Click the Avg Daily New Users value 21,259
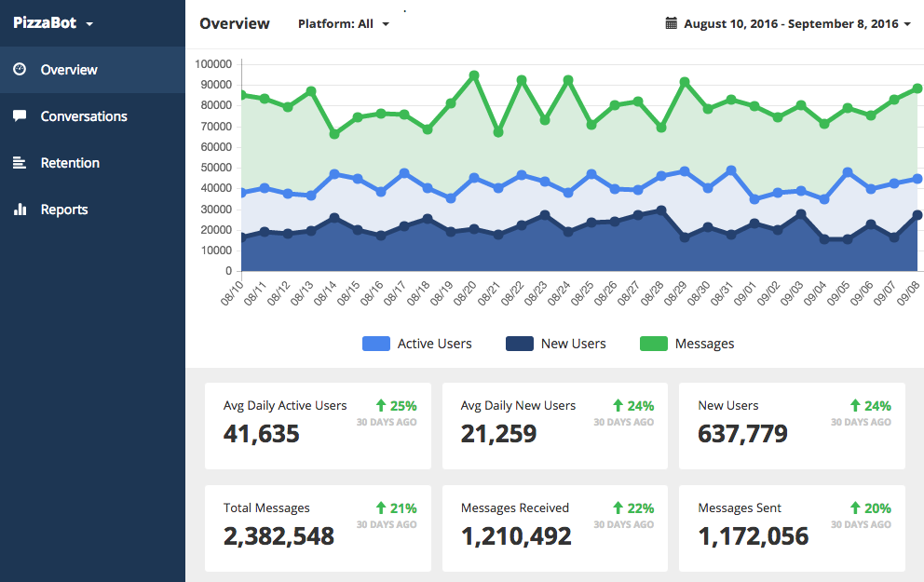 pyautogui.click(x=498, y=434)
